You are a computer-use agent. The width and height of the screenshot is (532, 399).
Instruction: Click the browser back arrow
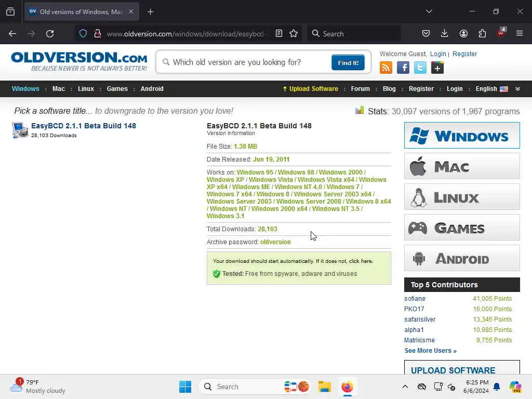click(x=12, y=34)
